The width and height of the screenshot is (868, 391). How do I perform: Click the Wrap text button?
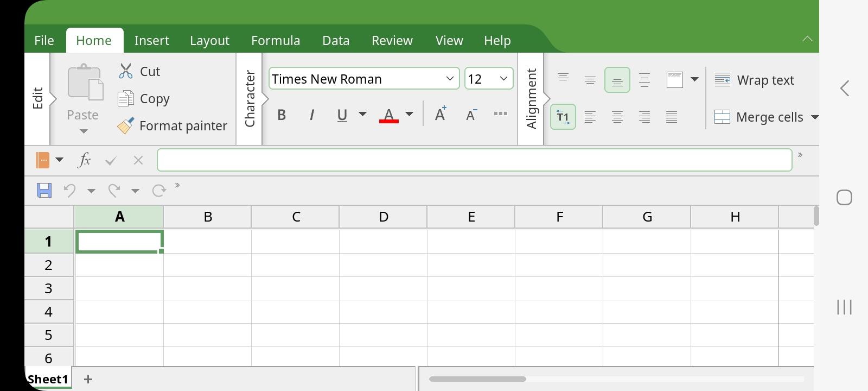(754, 80)
